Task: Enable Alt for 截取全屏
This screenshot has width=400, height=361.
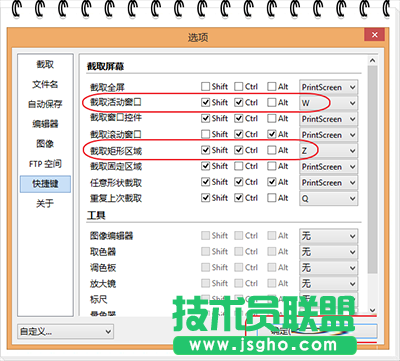Action: (x=272, y=87)
